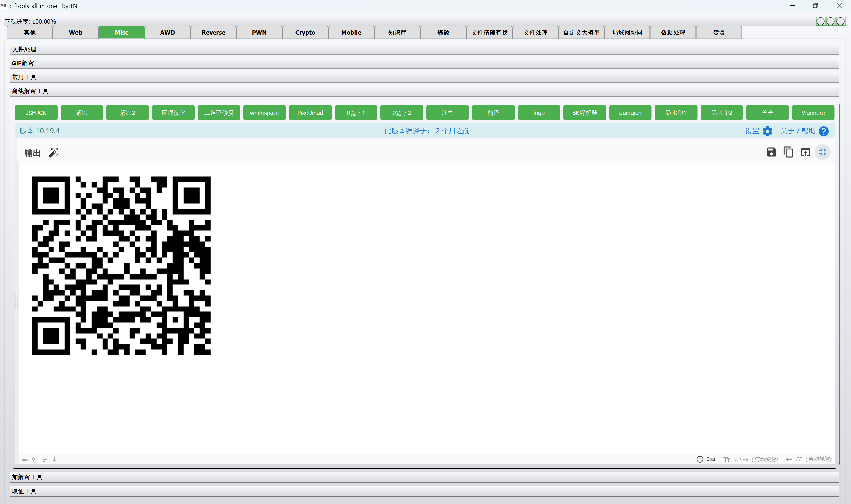
Task: Click the logo button
Action: coord(539,113)
